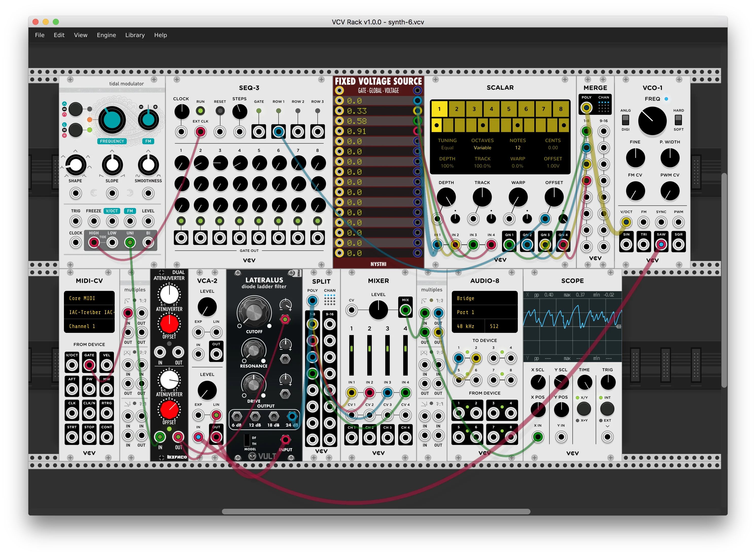This screenshot has width=756, height=556.
Task: Click the SAW output jack on VCO-1
Action: coord(661,244)
